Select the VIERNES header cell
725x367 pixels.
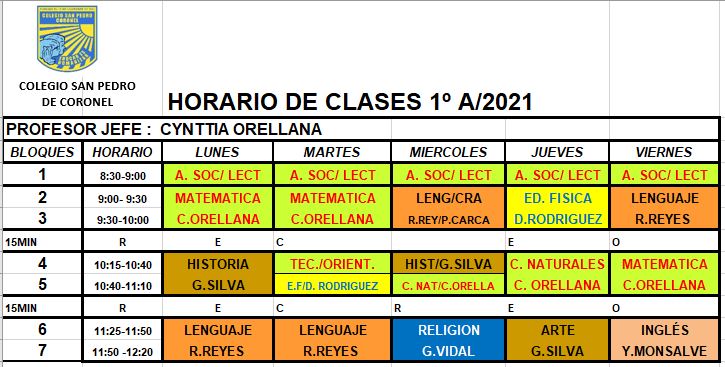[x=664, y=152]
